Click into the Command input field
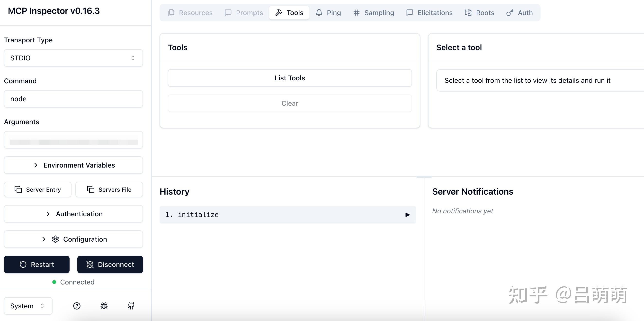The height and width of the screenshot is (321, 644). click(x=73, y=99)
